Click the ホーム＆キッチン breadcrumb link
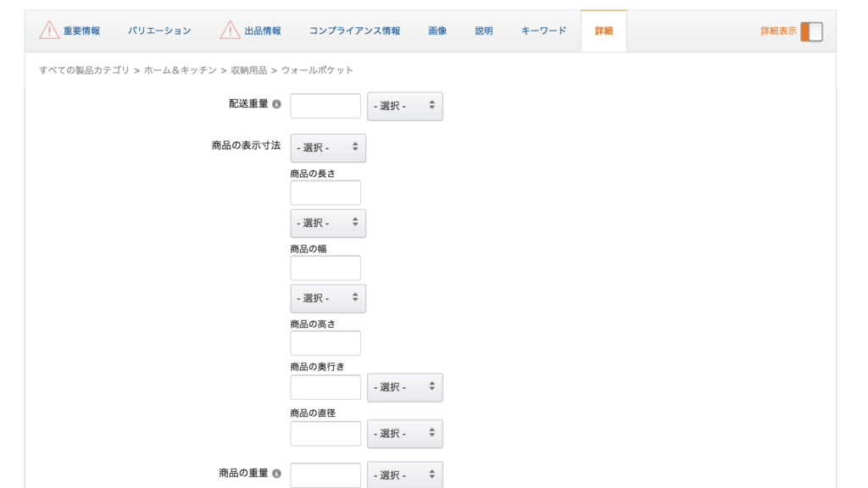Viewport: 868px width, 488px height. point(180,70)
